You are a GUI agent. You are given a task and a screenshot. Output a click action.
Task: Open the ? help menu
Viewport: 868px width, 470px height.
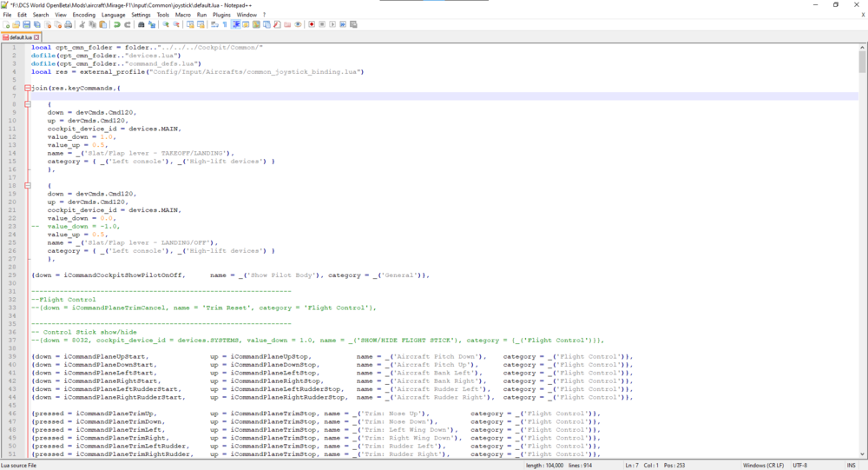[x=264, y=15]
